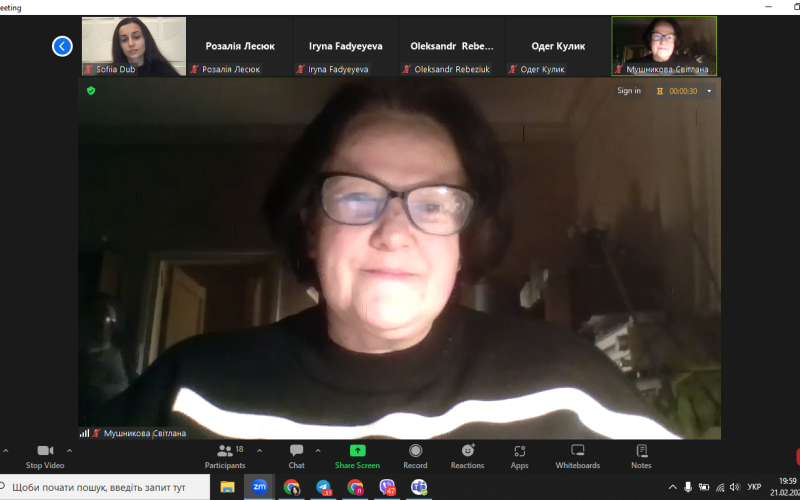The height and width of the screenshot is (500, 800).
Task: Click the Sign in link
Action: (629, 91)
